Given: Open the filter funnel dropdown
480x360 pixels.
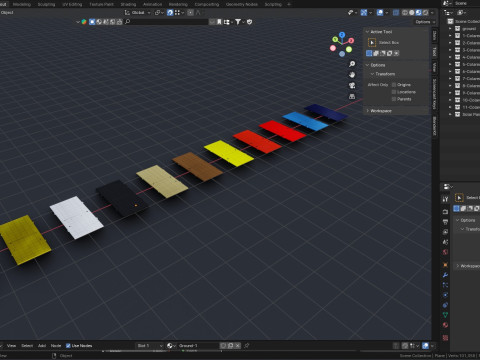Looking at the screenshot, I should [x=239, y=22].
